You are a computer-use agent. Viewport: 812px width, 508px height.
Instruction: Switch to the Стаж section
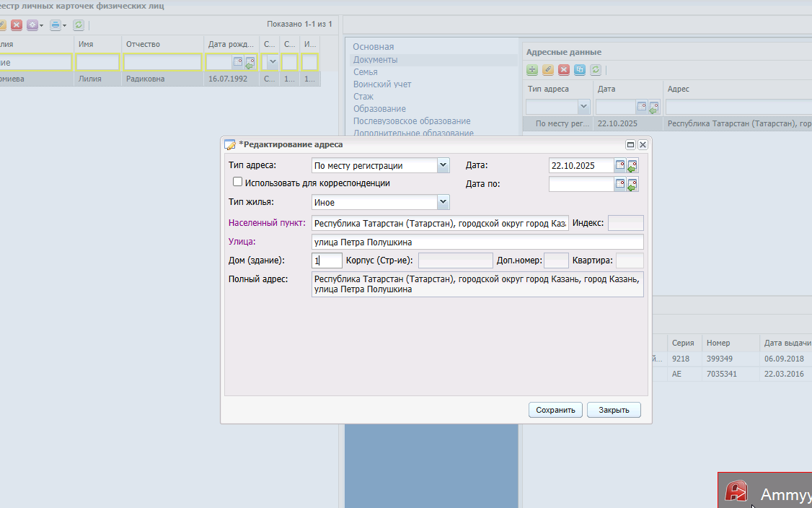tap(363, 97)
